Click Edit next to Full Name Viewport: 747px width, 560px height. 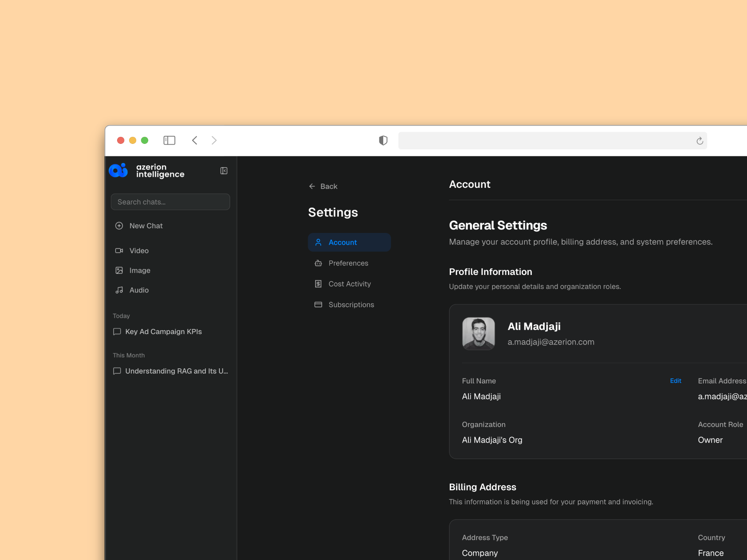(x=675, y=381)
